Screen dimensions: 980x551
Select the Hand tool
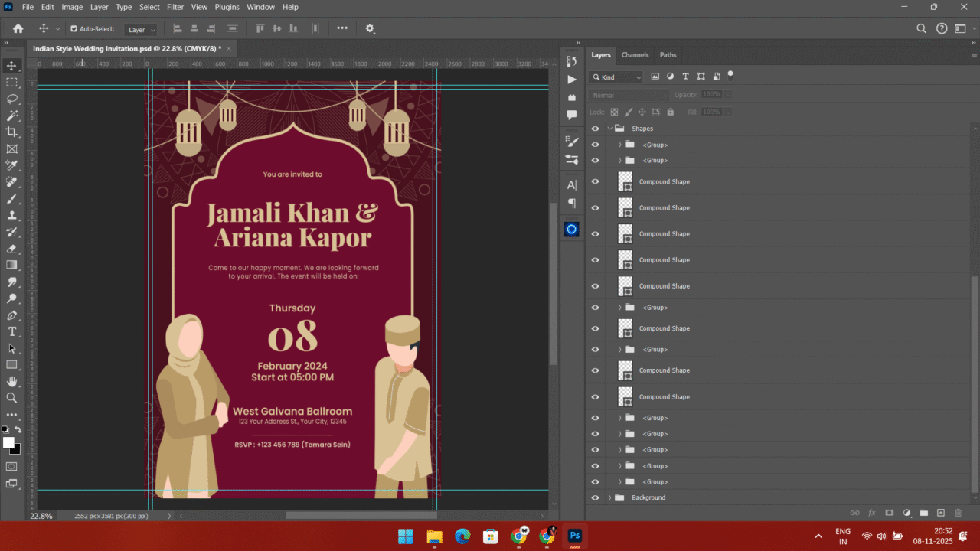(x=11, y=381)
